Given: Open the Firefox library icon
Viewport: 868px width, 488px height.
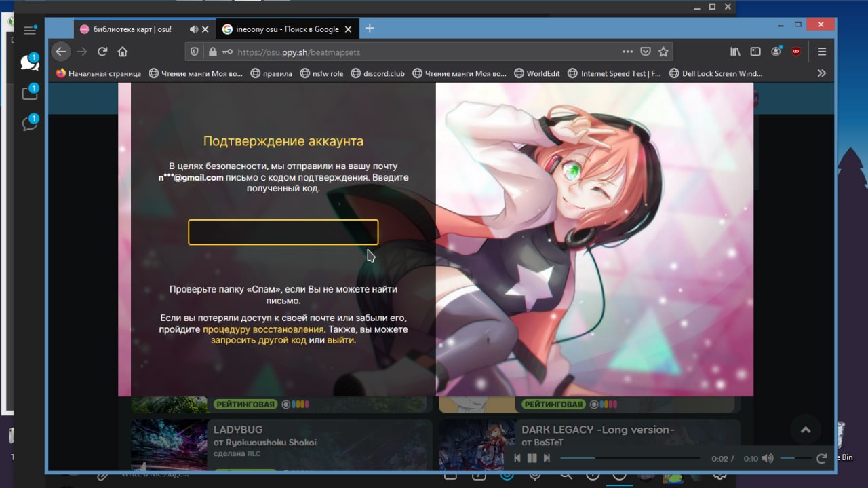Looking at the screenshot, I should point(735,52).
